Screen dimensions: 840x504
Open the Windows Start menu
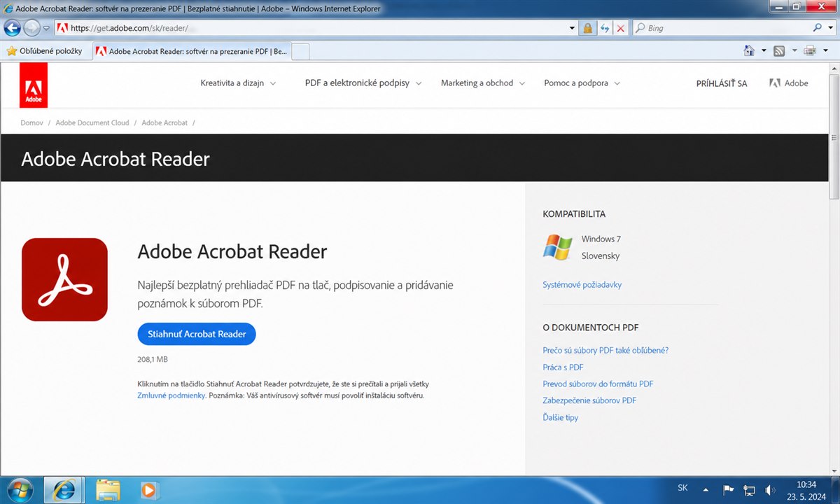pos(20,489)
